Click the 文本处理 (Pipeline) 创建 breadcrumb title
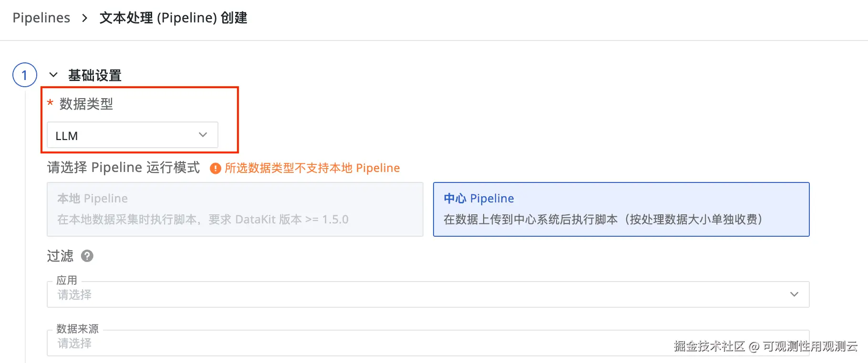The width and height of the screenshot is (868, 363). (173, 18)
